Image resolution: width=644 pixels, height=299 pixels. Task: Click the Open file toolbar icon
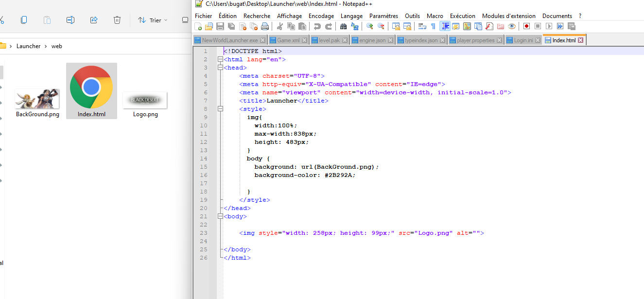click(209, 26)
